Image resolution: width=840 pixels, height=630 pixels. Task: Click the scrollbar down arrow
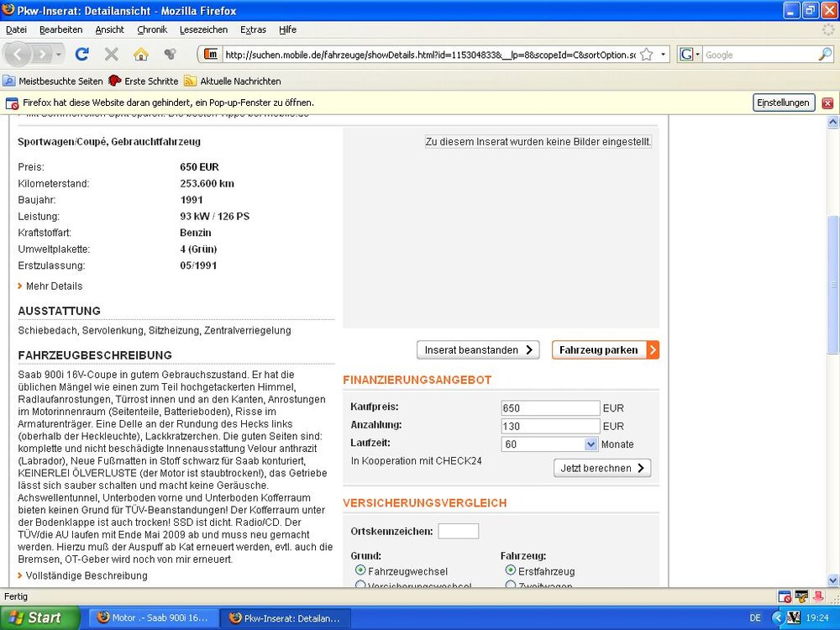[833, 580]
